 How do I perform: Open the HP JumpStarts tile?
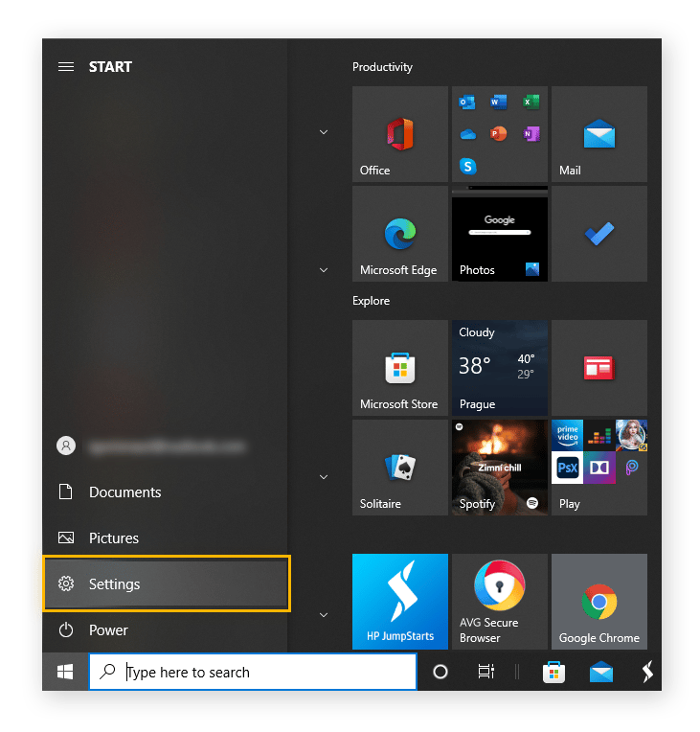pos(399,602)
